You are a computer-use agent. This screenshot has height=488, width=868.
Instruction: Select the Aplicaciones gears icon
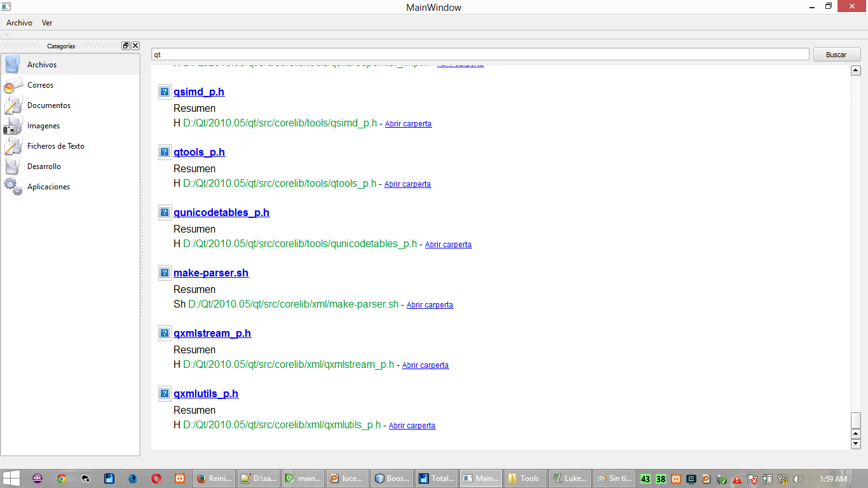tap(13, 187)
